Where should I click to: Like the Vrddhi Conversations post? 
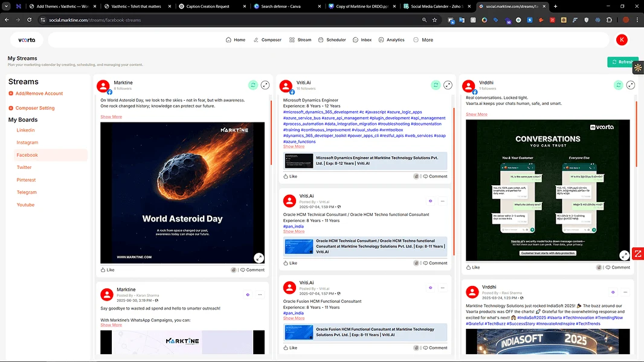pos(473,267)
